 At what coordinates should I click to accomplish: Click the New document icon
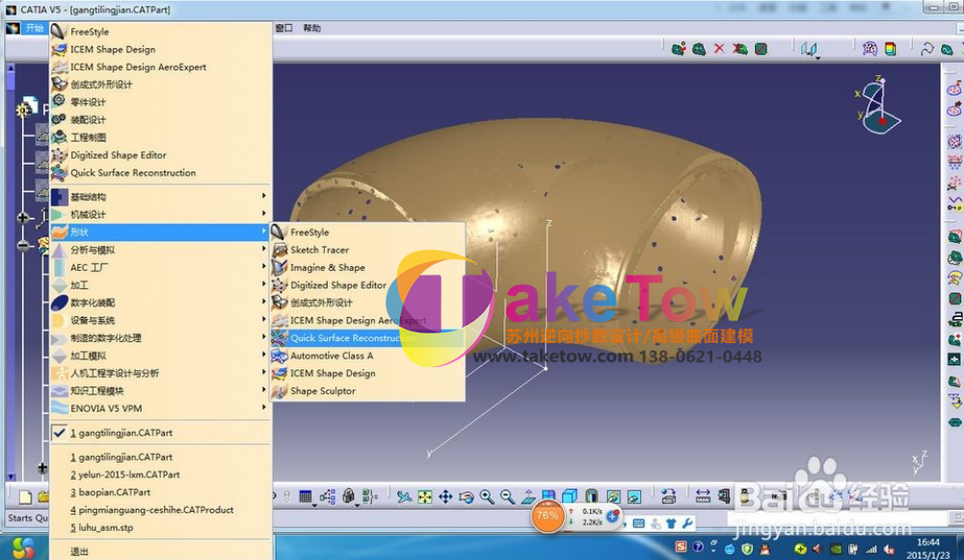point(25,496)
